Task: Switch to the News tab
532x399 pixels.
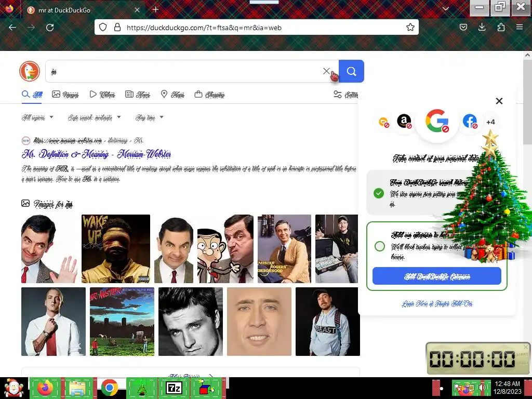Action: (137, 95)
